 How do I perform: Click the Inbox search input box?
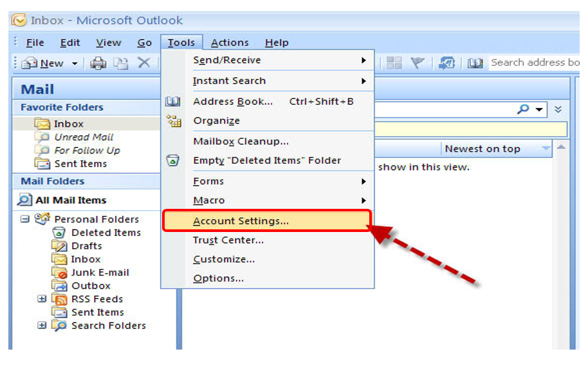(445, 109)
